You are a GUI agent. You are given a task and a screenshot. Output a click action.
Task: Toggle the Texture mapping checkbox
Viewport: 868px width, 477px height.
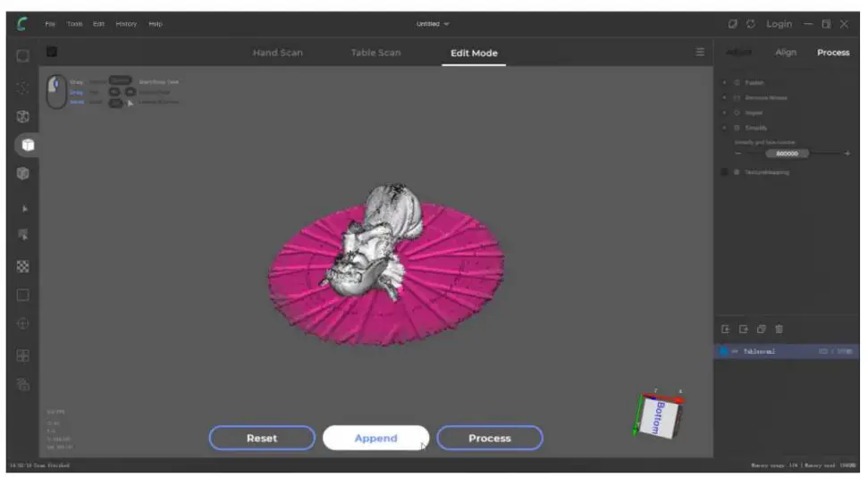(724, 172)
